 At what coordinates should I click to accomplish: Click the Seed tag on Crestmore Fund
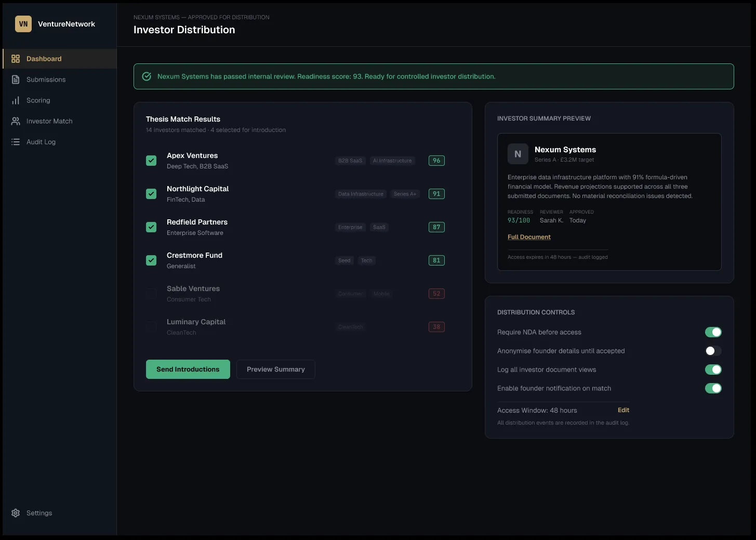pos(344,260)
